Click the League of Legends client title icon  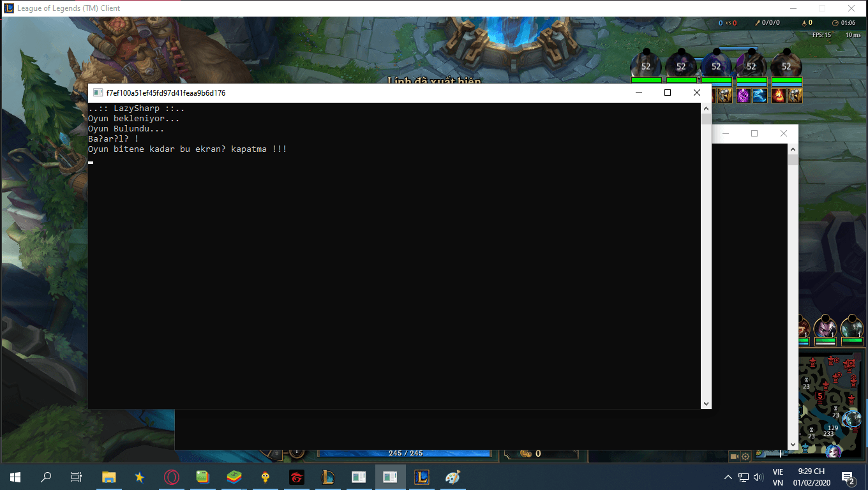click(9, 8)
